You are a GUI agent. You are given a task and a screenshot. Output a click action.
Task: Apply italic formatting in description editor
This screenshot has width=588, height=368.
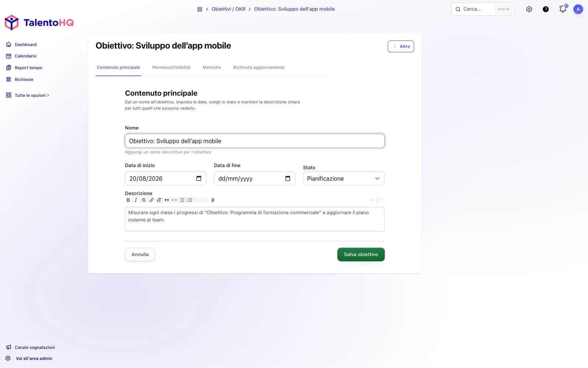(x=136, y=200)
